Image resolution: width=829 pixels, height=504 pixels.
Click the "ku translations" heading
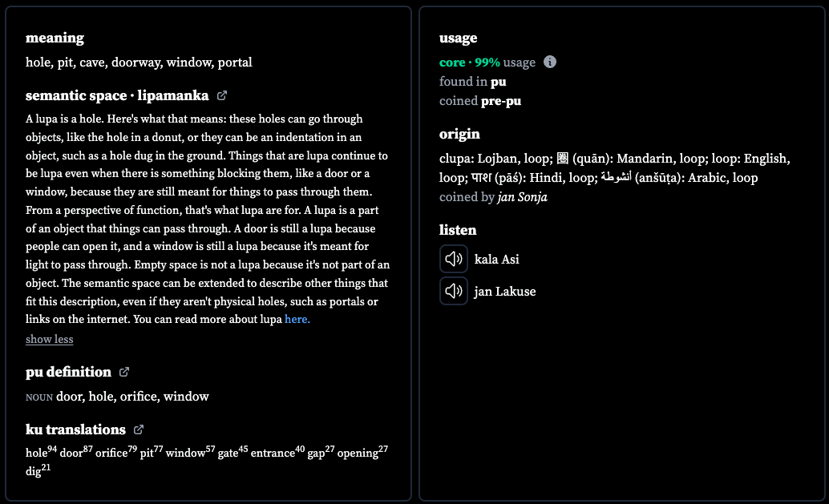point(75,429)
